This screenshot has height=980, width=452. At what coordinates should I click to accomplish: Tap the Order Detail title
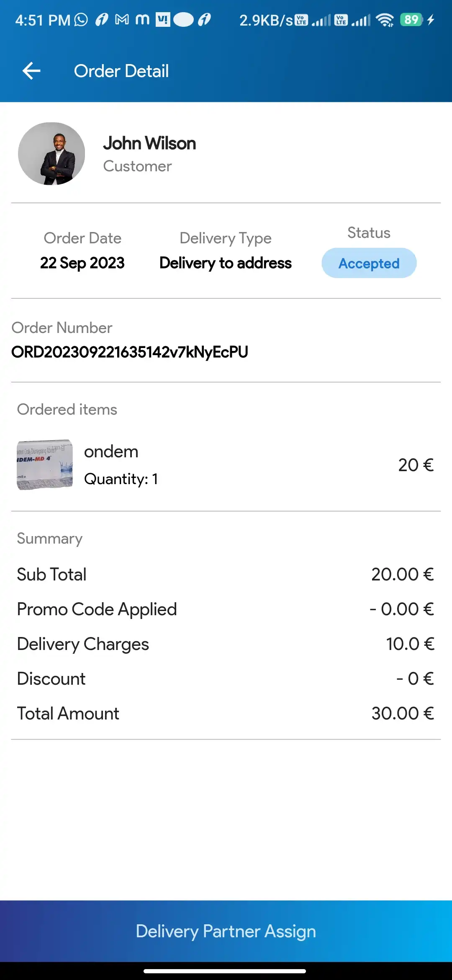coord(121,71)
